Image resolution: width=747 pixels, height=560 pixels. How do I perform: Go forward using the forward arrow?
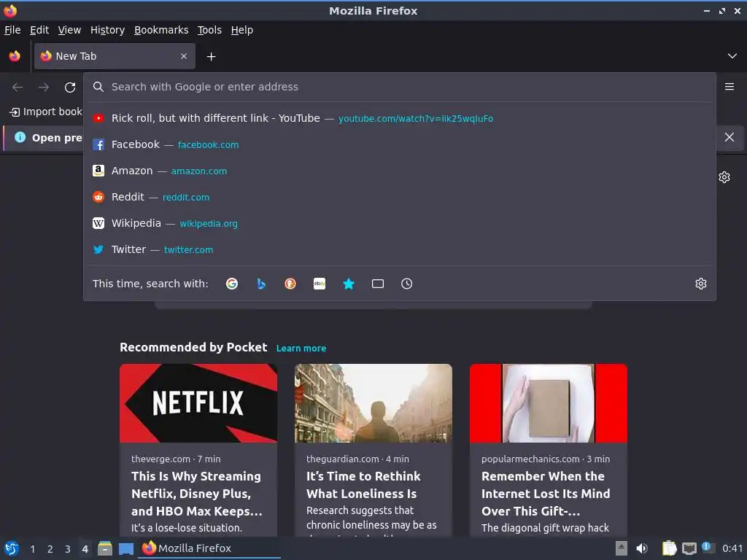pyautogui.click(x=44, y=87)
